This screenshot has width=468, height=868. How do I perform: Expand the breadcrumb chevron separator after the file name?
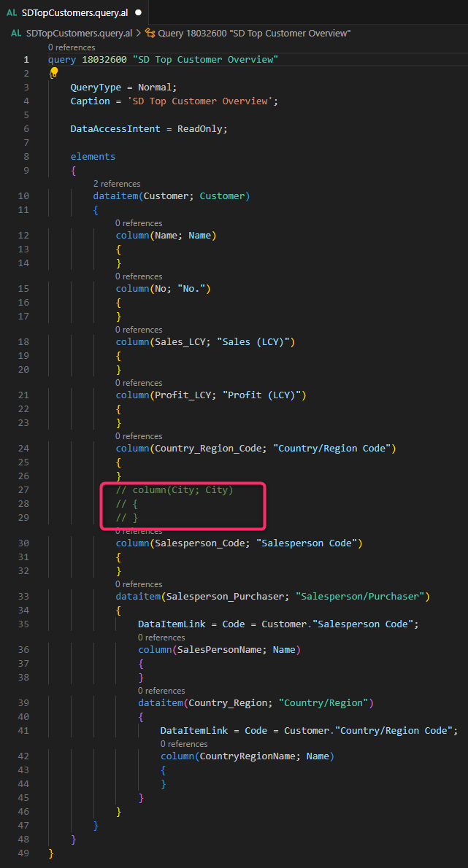pos(139,33)
